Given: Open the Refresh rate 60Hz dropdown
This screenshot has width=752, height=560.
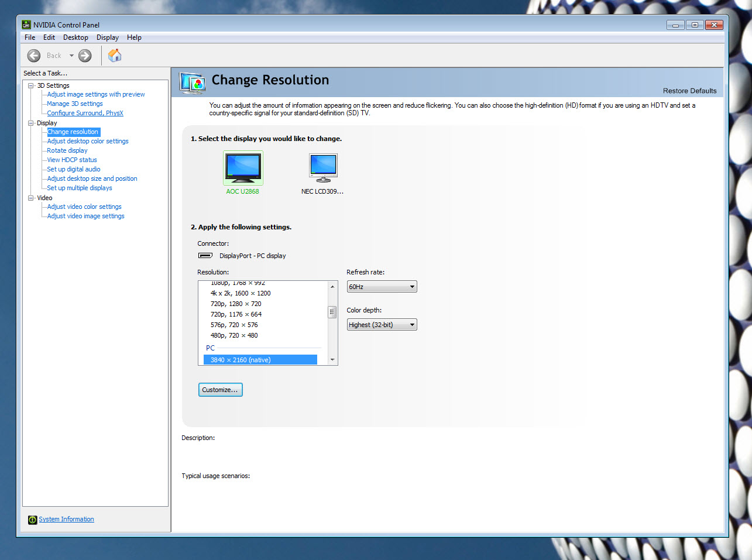Looking at the screenshot, I should [x=382, y=287].
